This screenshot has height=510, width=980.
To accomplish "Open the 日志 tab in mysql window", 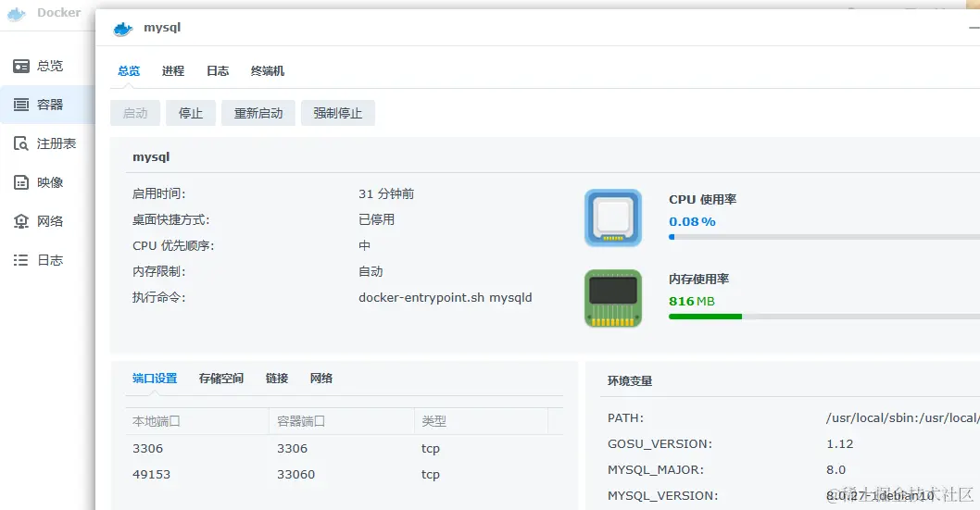I will coord(218,70).
